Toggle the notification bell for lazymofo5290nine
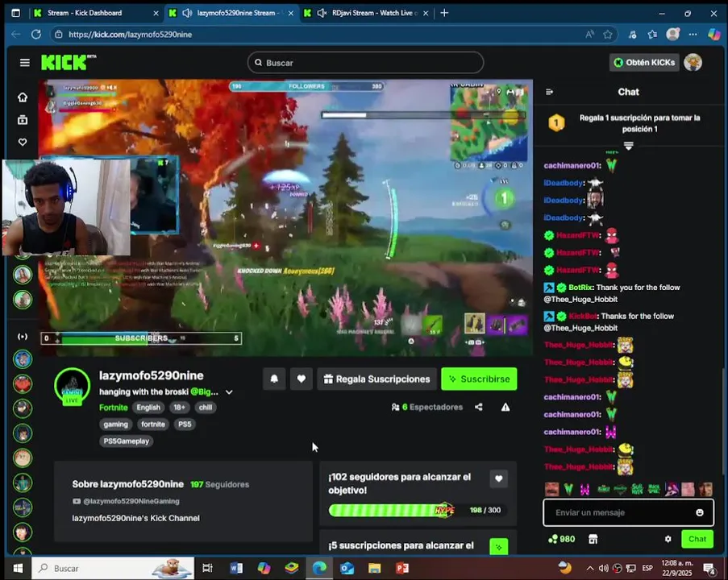Screen dimensions: 728x580 point(274,379)
